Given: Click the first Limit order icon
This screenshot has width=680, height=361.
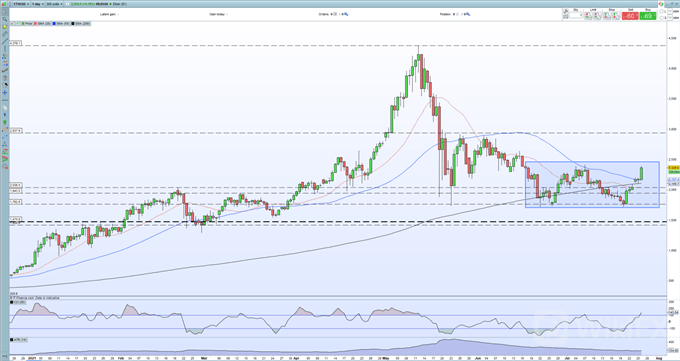Looking at the screenshot, I should coord(589,16).
